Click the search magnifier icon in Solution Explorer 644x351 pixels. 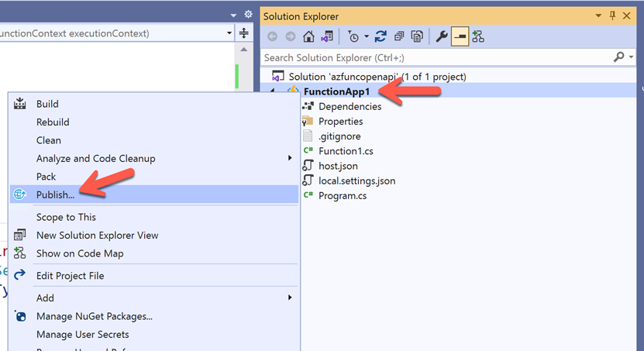coord(619,57)
